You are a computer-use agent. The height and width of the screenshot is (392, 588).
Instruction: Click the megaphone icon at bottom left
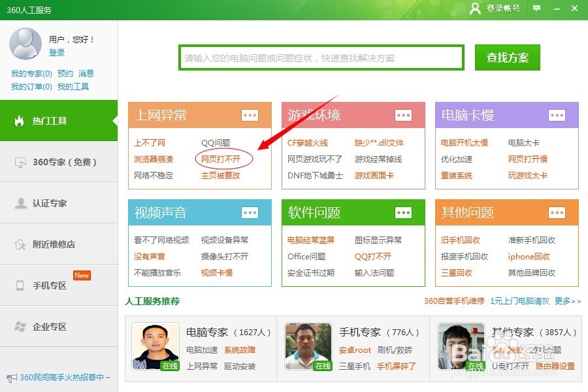coord(12,378)
